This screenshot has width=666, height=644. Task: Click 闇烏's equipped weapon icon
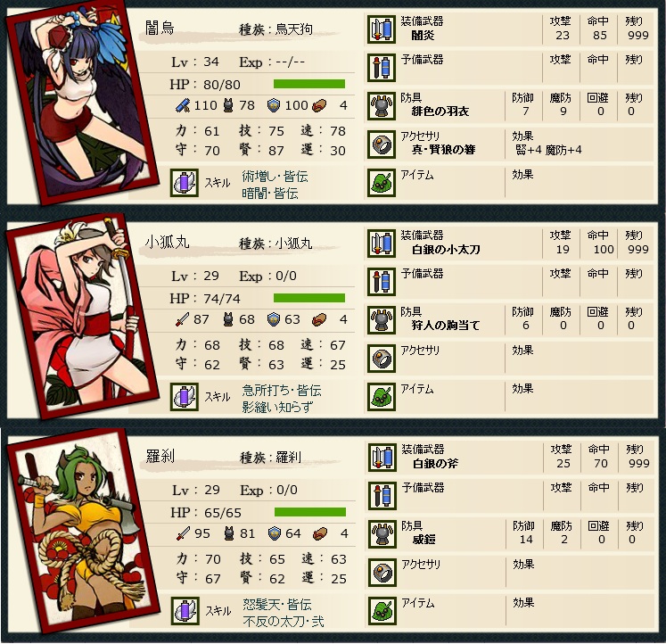[x=381, y=29]
